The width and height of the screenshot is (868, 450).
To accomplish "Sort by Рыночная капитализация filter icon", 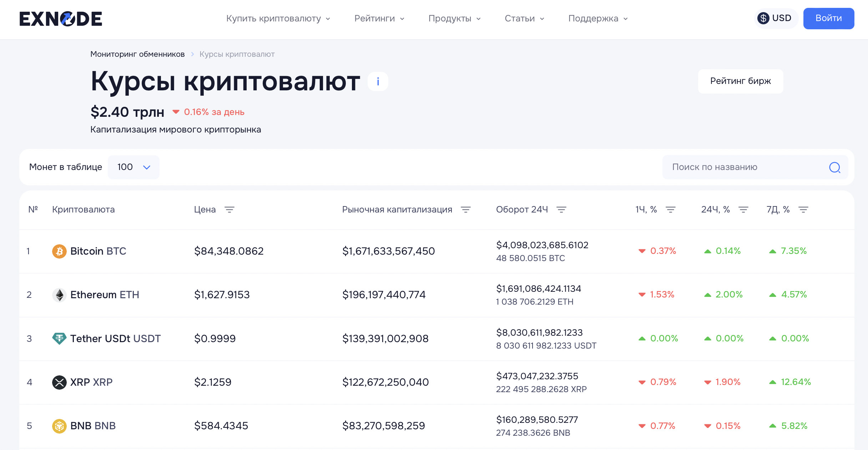I will (x=465, y=210).
